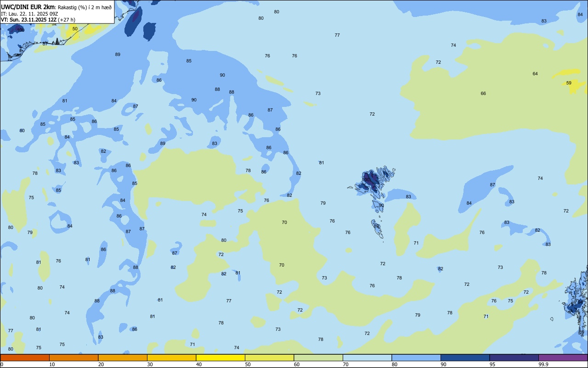The image size is (588, 368).
Task: Click the purple legend swatch above 99.9
Action: click(x=563, y=357)
